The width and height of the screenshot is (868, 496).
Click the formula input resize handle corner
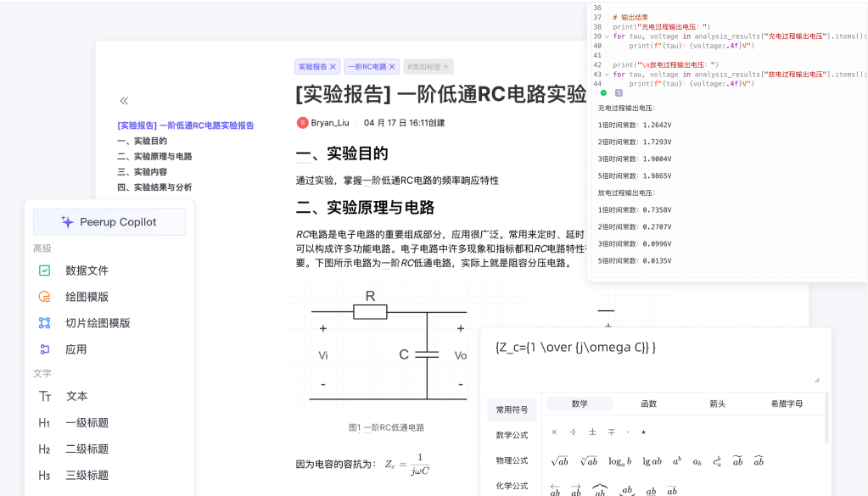[817, 380]
